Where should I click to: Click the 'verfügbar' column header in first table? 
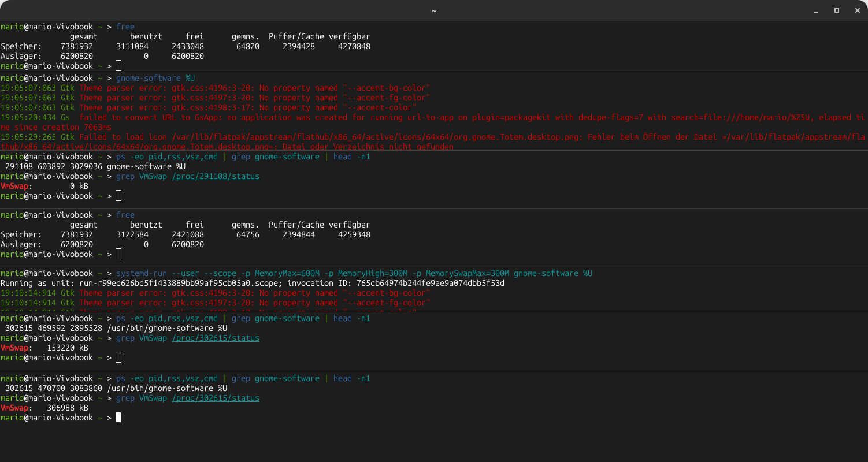350,36
